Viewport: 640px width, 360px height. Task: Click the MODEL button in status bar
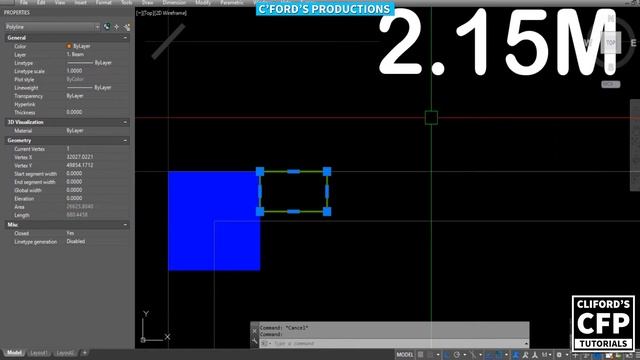pyautogui.click(x=405, y=355)
